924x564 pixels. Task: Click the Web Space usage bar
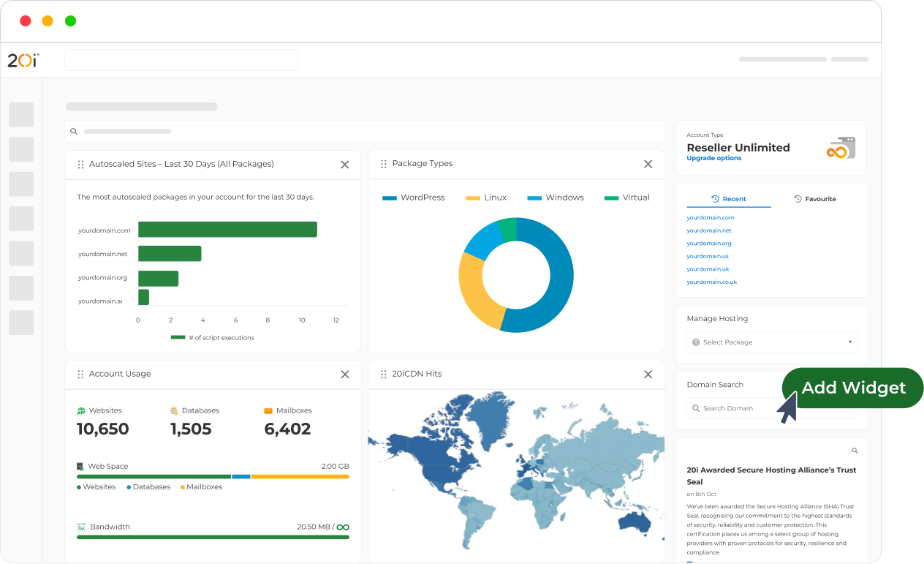pyautogui.click(x=213, y=476)
